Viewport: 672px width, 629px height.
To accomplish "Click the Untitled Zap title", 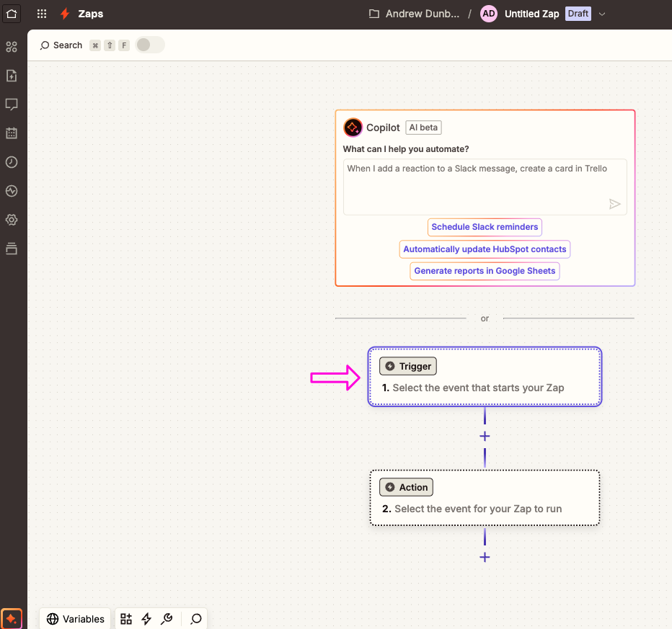I will (x=532, y=14).
